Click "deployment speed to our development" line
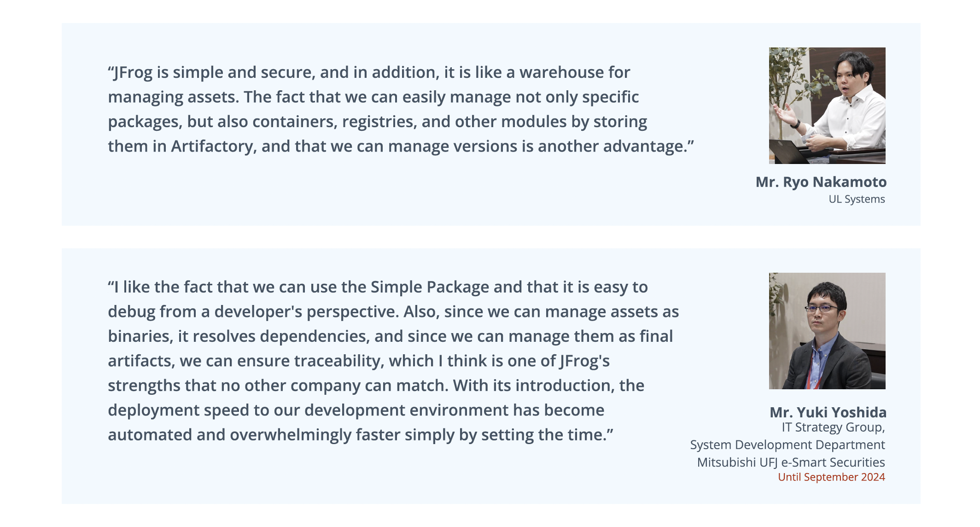Screen dimensions: 980x527 (x=254, y=410)
